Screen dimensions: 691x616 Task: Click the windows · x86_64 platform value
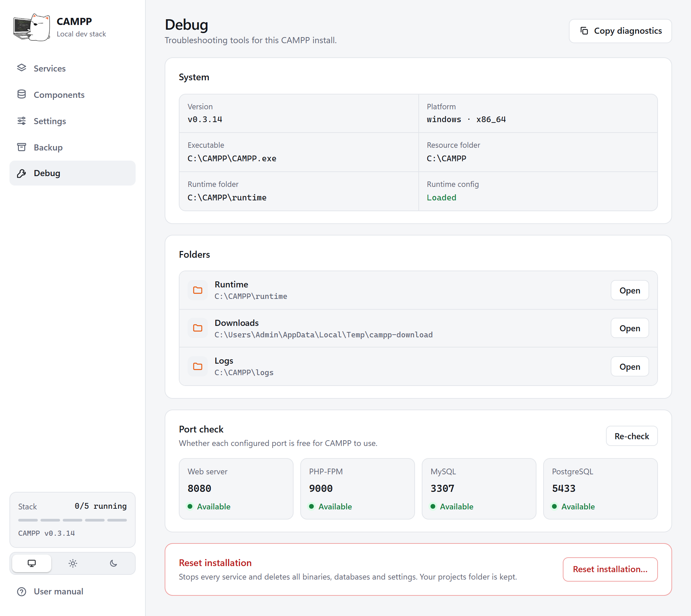[x=466, y=119]
